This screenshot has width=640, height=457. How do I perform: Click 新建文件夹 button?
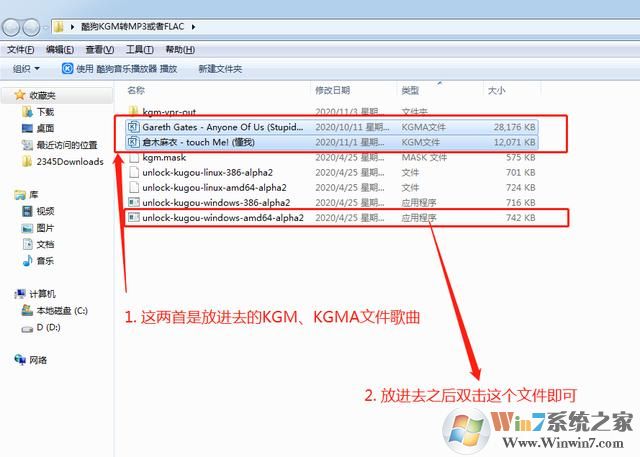(x=220, y=69)
